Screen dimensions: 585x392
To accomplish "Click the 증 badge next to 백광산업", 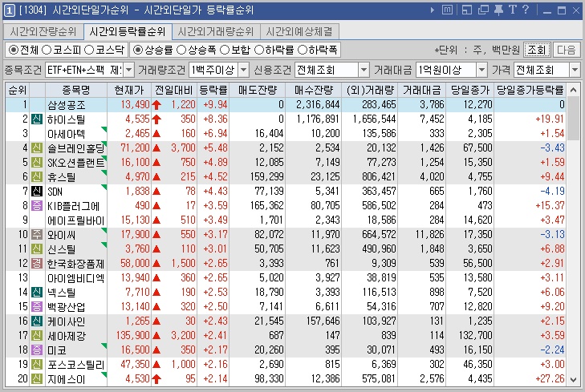I will [x=37, y=307].
